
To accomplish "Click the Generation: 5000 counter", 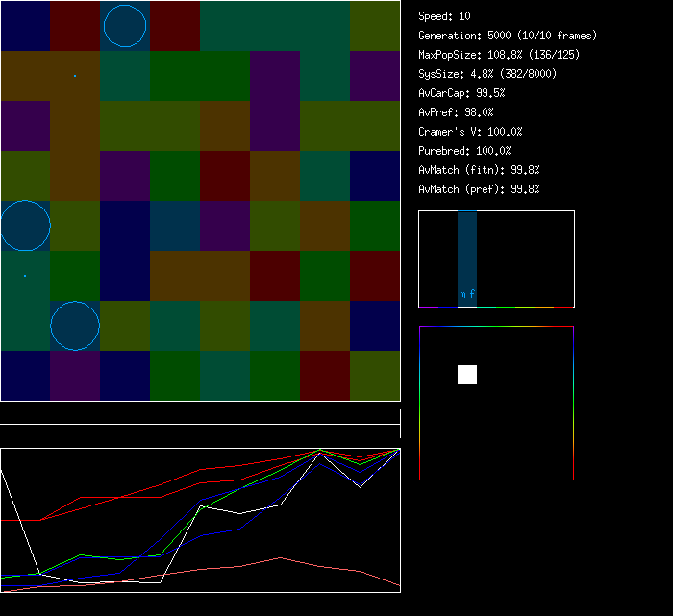I will (x=507, y=36).
